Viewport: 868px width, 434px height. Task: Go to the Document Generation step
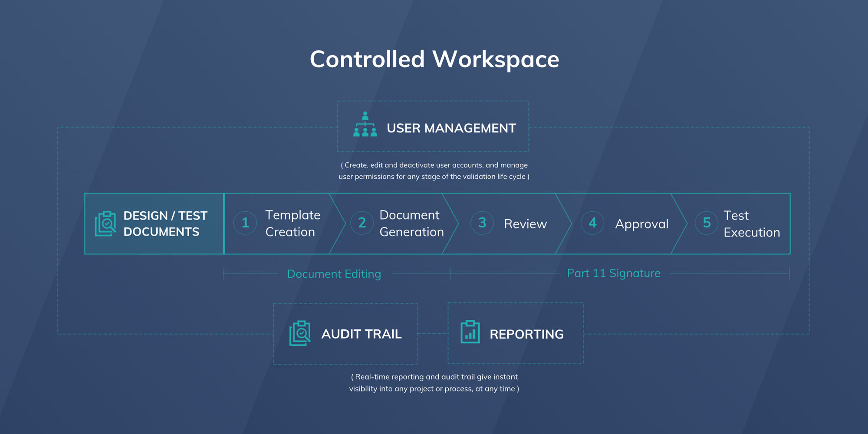(x=411, y=224)
